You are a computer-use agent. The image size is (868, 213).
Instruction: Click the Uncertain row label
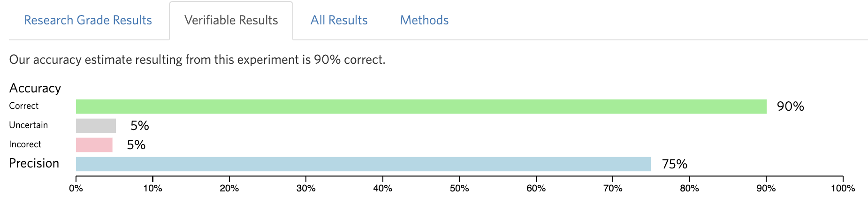point(29,125)
